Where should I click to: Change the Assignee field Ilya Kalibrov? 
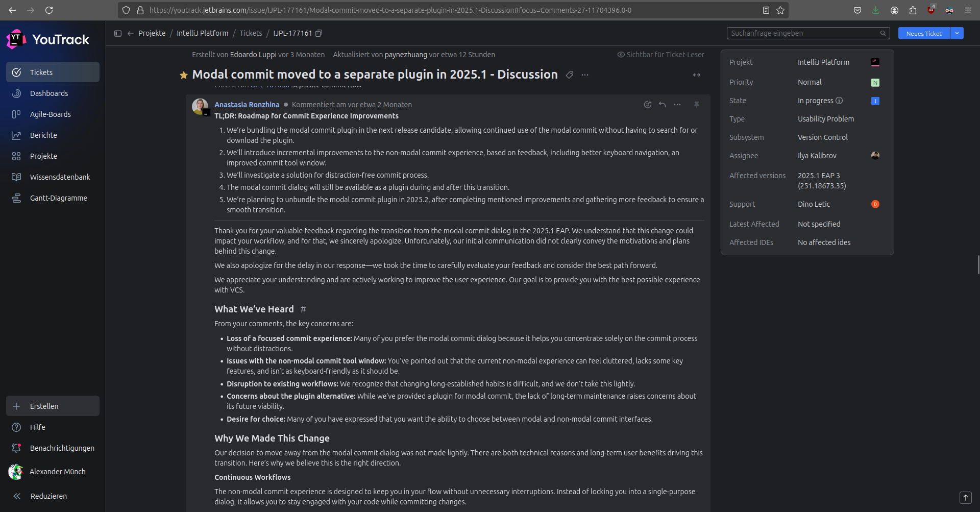(x=817, y=156)
